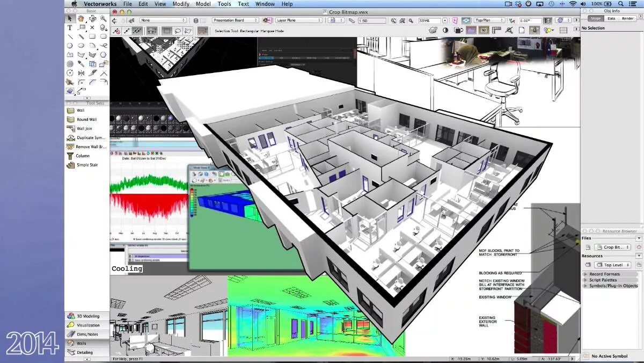The width and height of the screenshot is (644, 363).
Task: Click the Column tool icon
Action: tap(70, 156)
